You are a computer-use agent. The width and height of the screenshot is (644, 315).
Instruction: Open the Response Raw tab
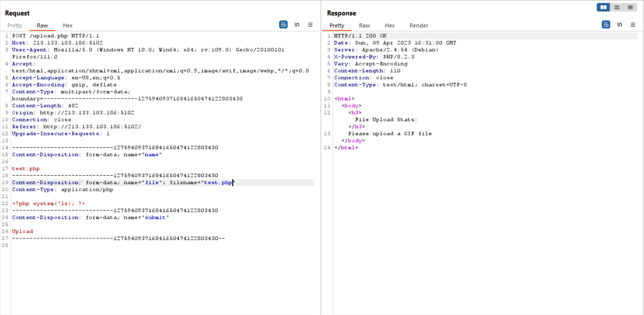point(364,26)
